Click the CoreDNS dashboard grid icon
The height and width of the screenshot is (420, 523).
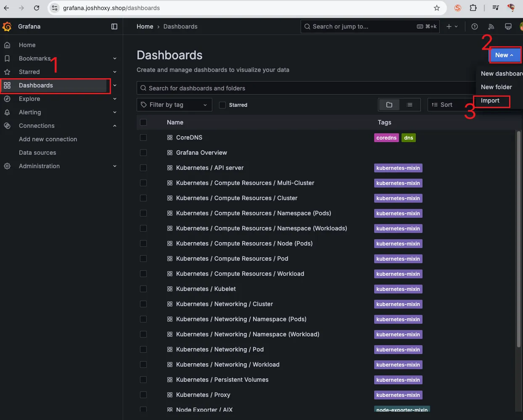(170, 137)
